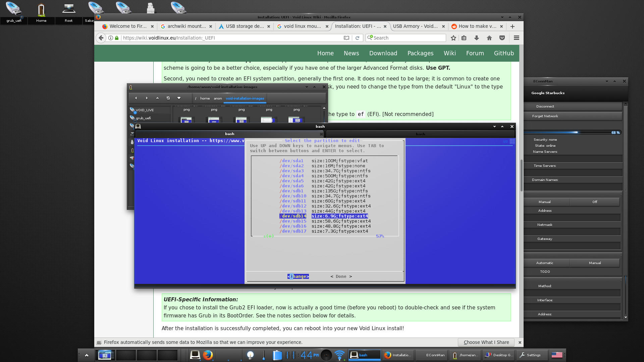The height and width of the screenshot is (362, 644).
Task: Go up one directory in file manager
Action: pos(157,98)
